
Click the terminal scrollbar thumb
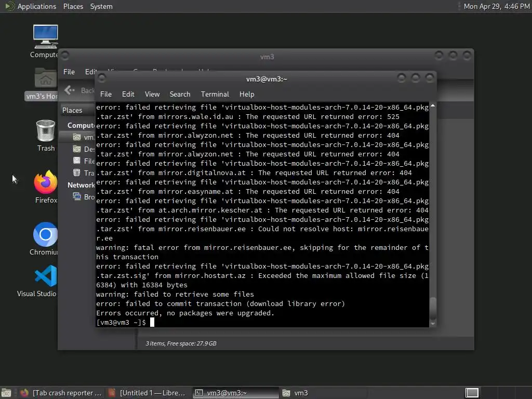tap(433, 308)
